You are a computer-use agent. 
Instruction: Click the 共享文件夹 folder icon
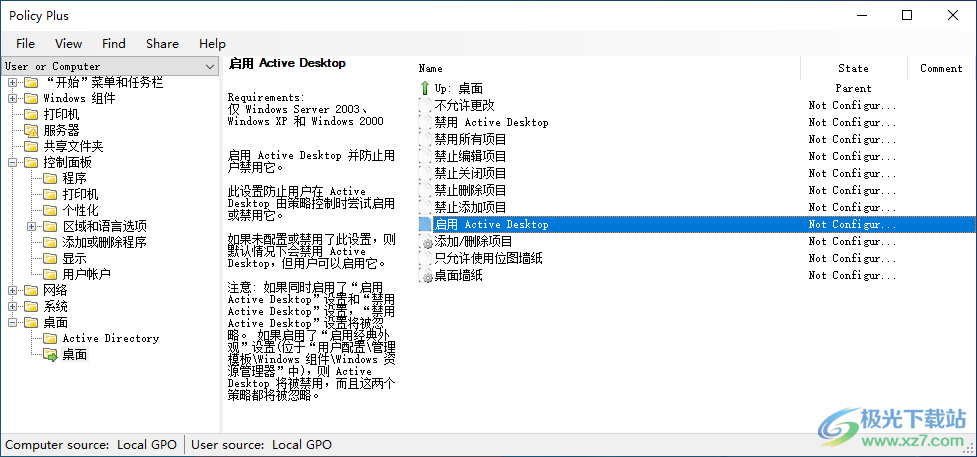[x=31, y=147]
